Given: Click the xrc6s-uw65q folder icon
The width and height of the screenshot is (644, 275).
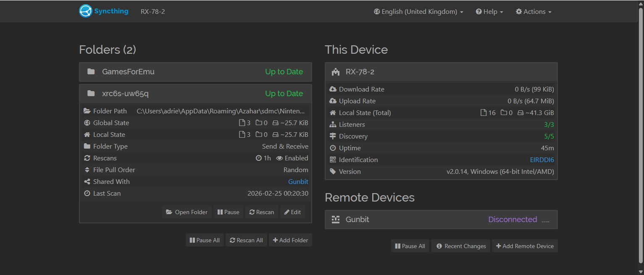Looking at the screenshot, I should pos(91,94).
